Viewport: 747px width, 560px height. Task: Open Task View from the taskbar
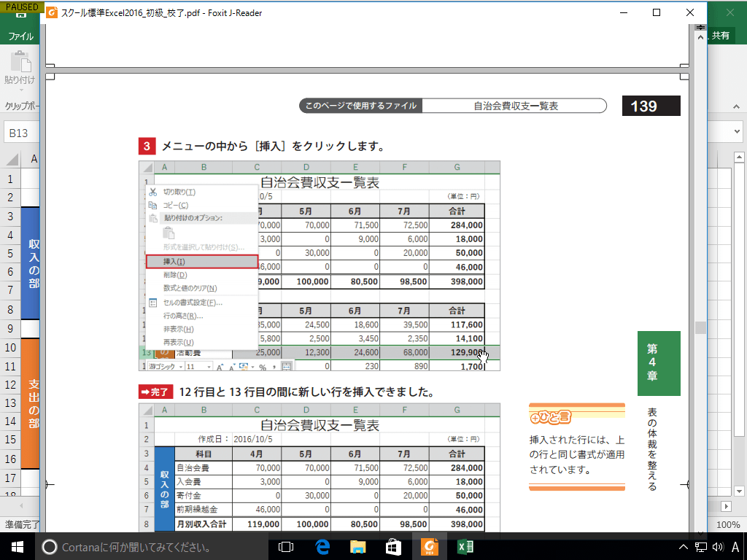pyautogui.click(x=285, y=545)
